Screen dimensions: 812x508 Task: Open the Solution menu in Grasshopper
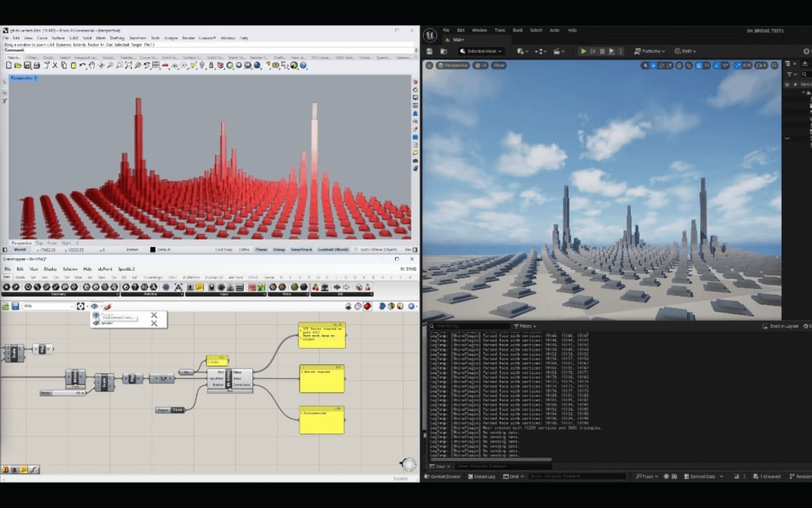coord(70,269)
